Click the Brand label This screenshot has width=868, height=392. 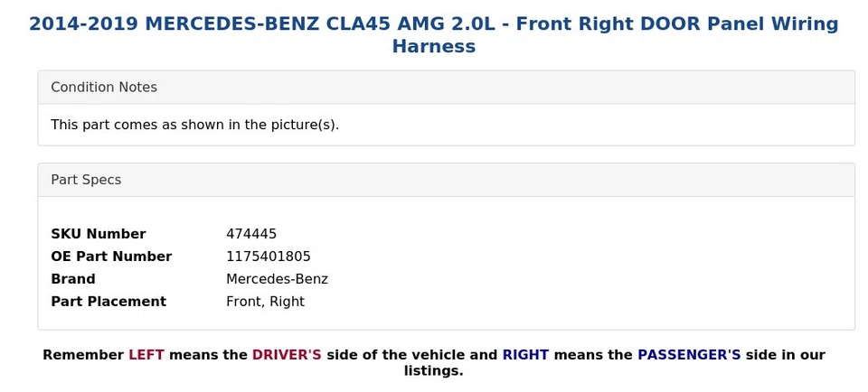click(x=73, y=279)
